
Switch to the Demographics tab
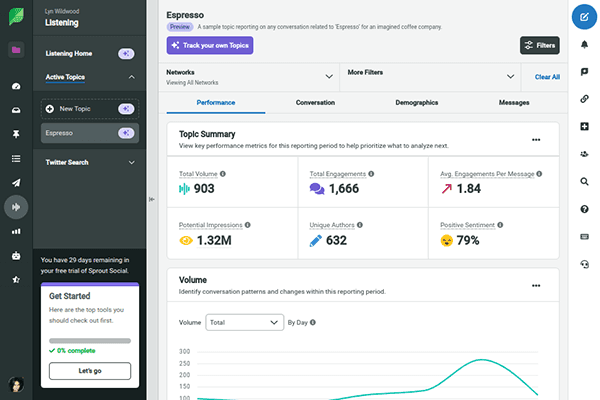[x=417, y=103]
